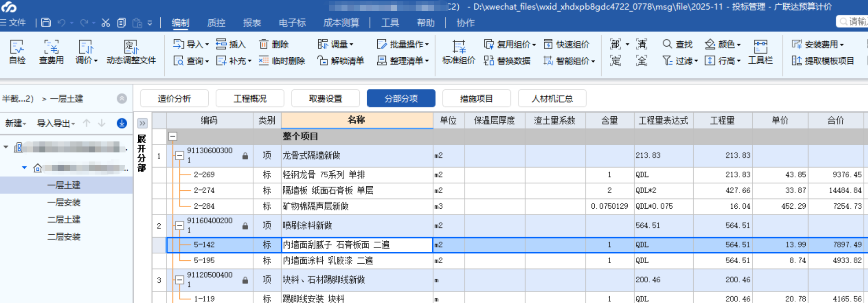The width and height of the screenshot is (868, 303).
Task: Open the 整理清单 organize list dropdown
Action: pos(403,60)
